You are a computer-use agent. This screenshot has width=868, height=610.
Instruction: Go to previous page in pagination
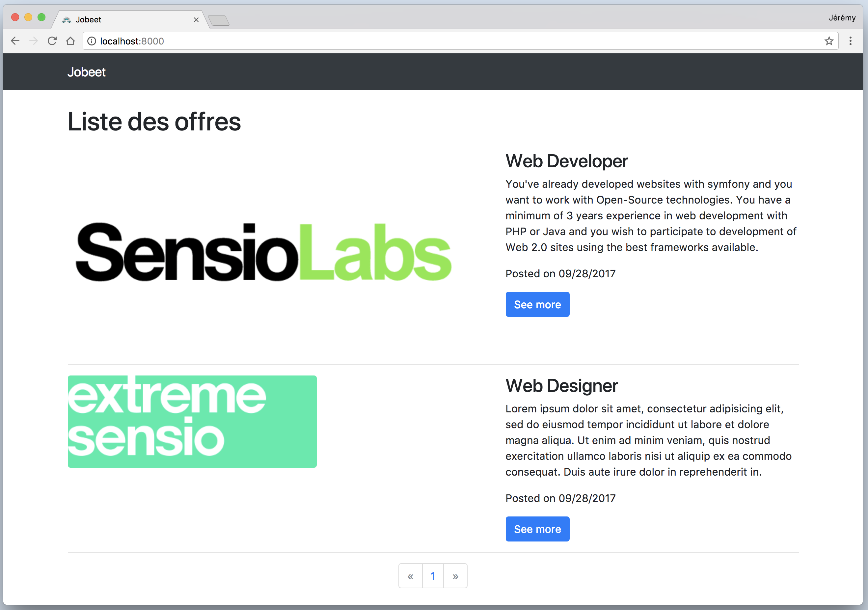(411, 576)
